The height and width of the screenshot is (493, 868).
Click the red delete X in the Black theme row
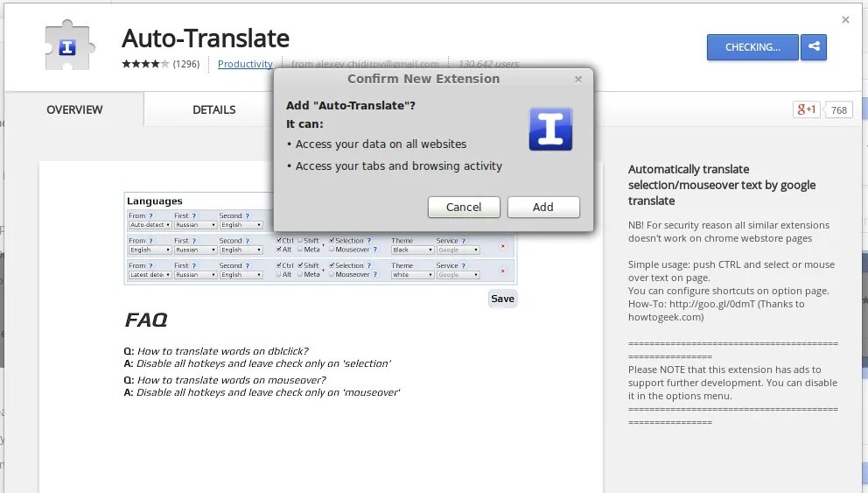point(502,245)
